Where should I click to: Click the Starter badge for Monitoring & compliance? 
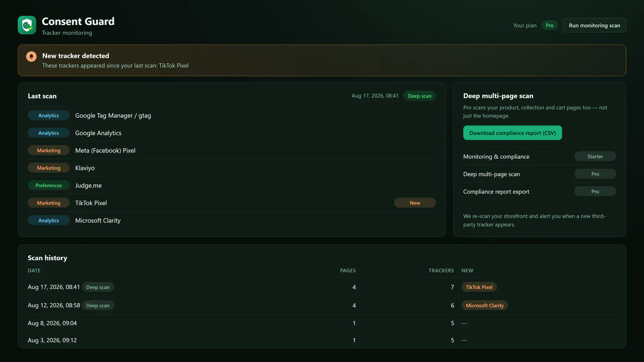coord(595,156)
